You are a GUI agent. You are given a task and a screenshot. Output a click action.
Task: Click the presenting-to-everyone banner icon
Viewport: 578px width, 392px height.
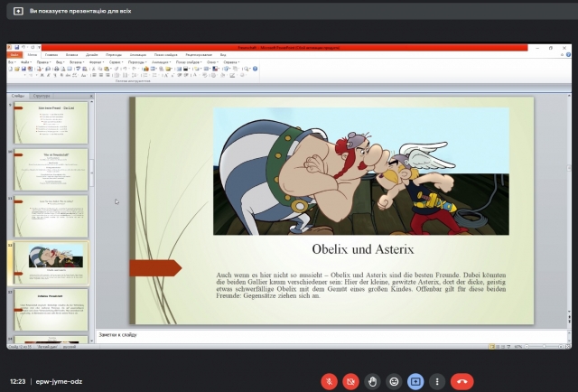17,12
